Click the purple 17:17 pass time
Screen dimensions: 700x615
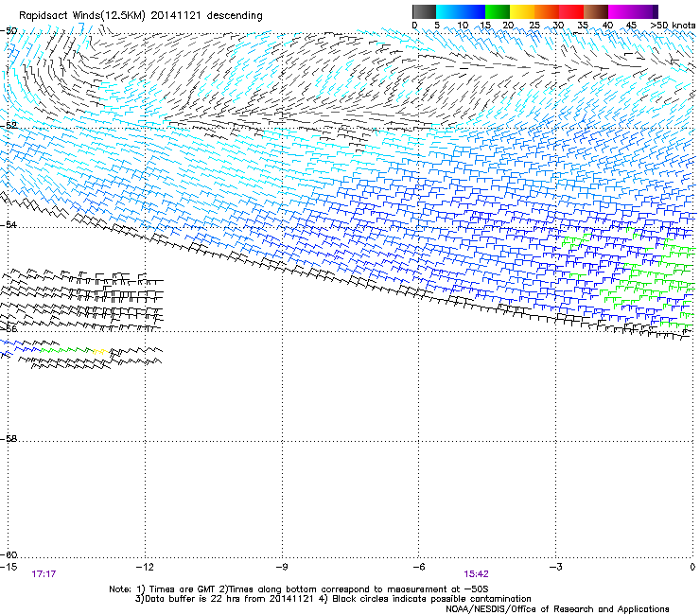tap(44, 574)
